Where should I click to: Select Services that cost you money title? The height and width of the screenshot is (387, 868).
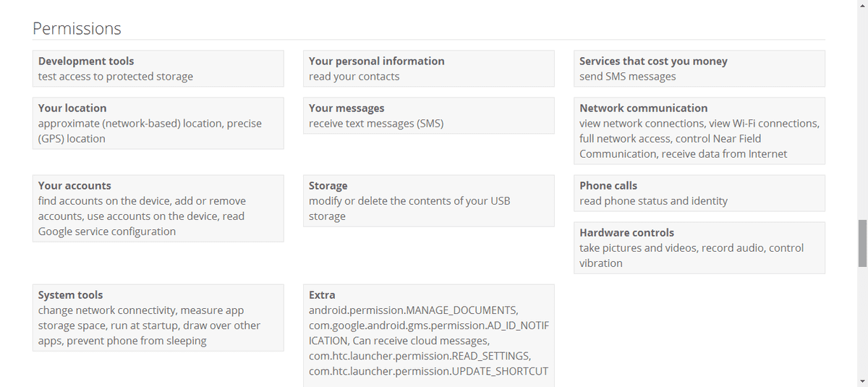[653, 61]
